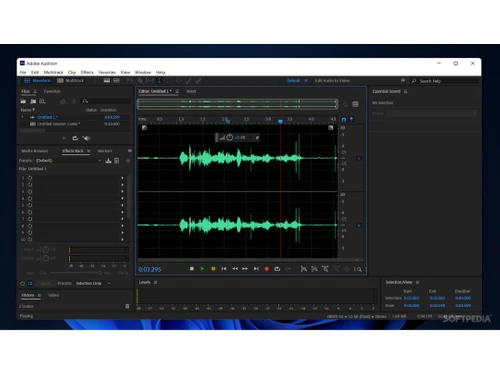
Task: Start playback with the green Play button
Action: pyautogui.click(x=202, y=269)
